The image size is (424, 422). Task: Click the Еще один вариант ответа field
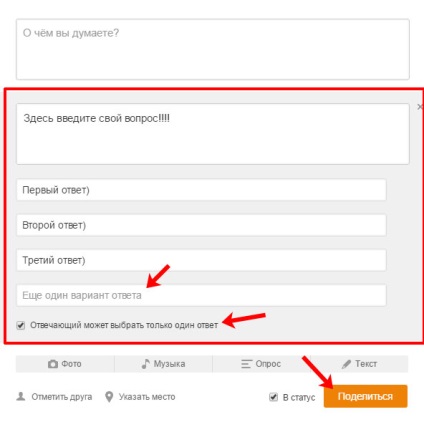tap(201, 295)
